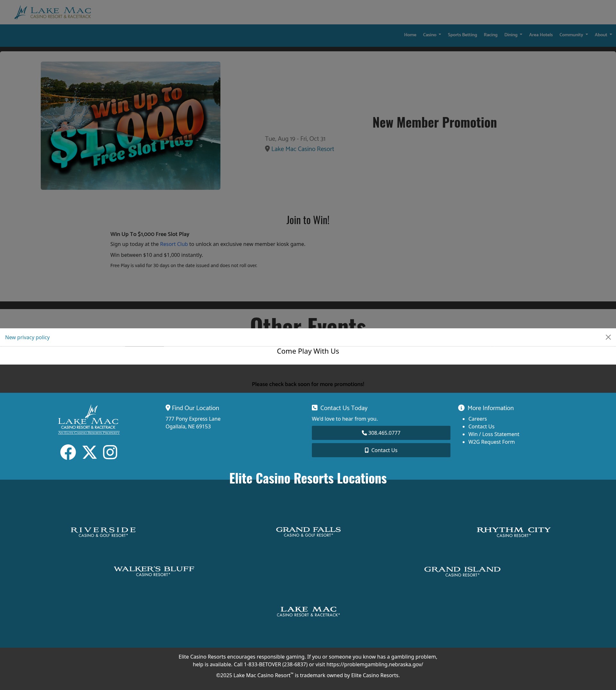
Task: Open the Racing nav item
Action: click(x=491, y=35)
